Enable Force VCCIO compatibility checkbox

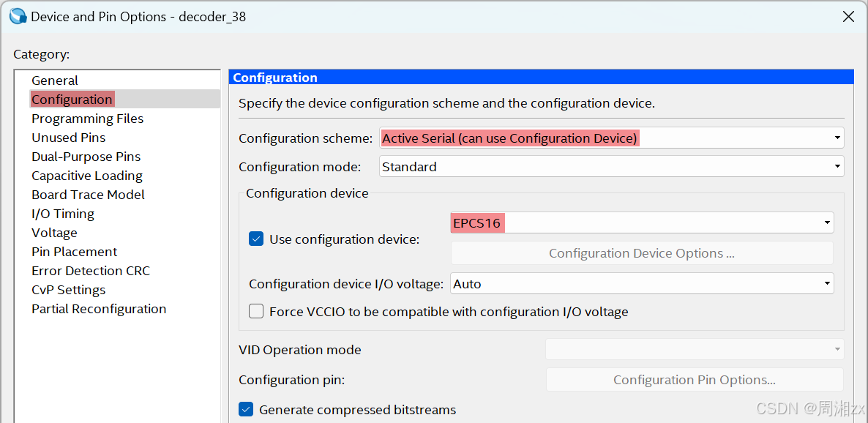[x=255, y=311]
